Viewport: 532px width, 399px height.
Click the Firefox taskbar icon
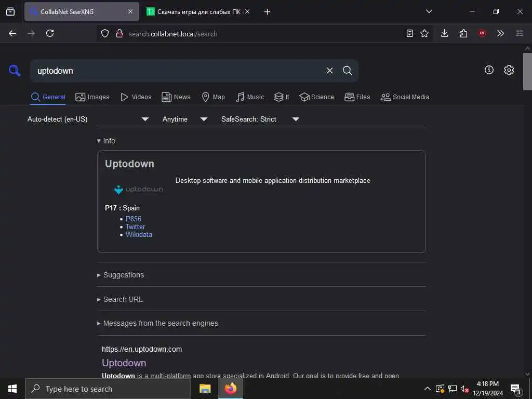[230, 389]
